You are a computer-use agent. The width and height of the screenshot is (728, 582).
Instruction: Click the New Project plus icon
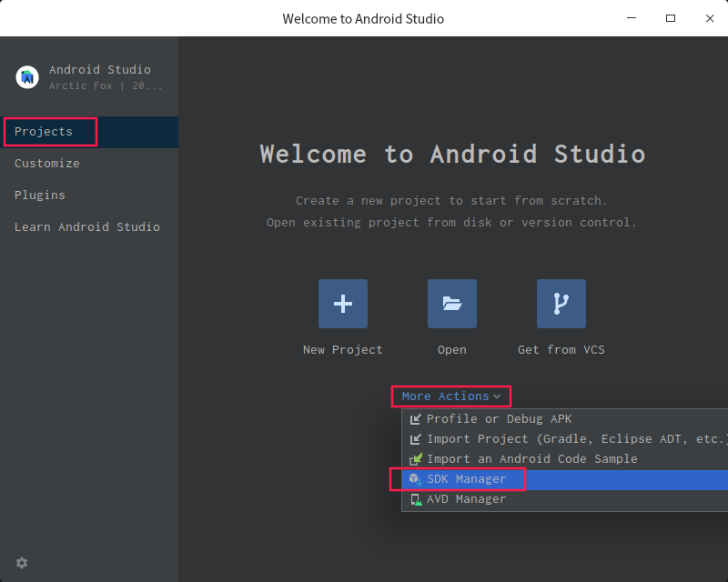[343, 304]
